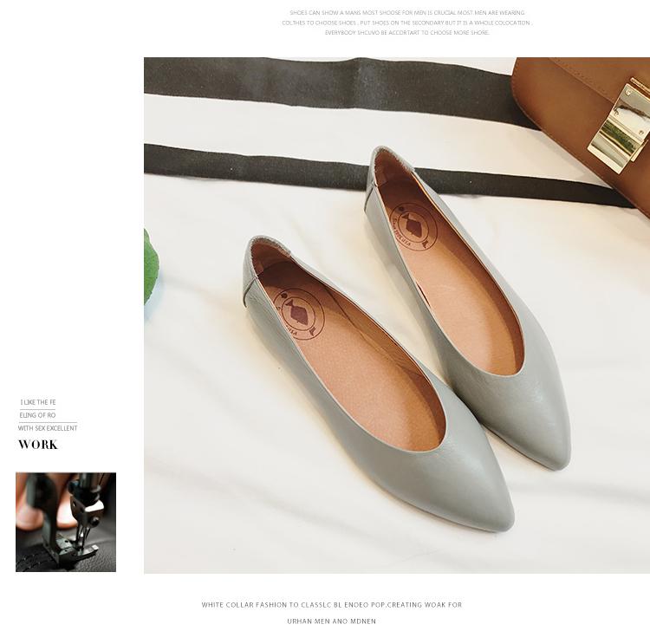Click the gold clasp on brown bag
This screenshot has width=650, height=644.
point(619,125)
